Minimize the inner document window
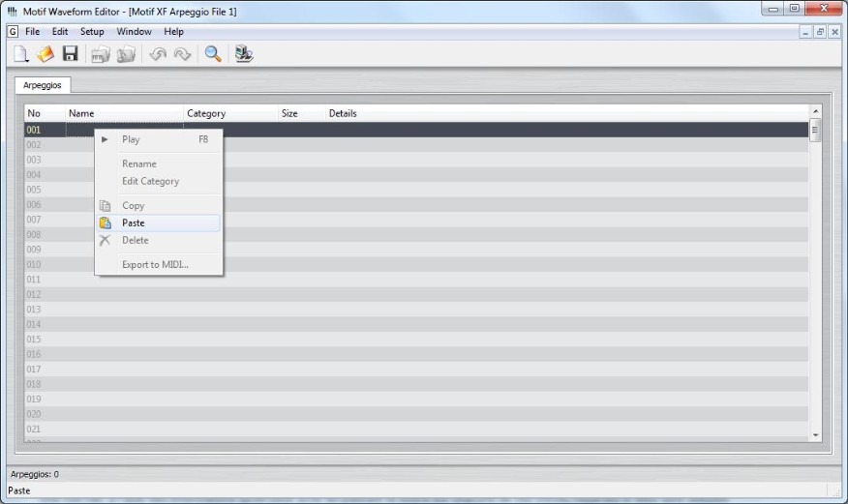Screen dimensions: 848x504 pyautogui.click(x=805, y=33)
